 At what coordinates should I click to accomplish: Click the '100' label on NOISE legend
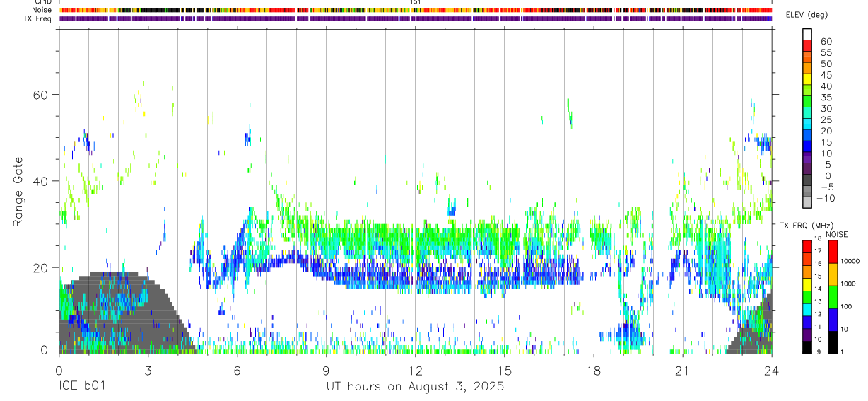tap(845, 306)
